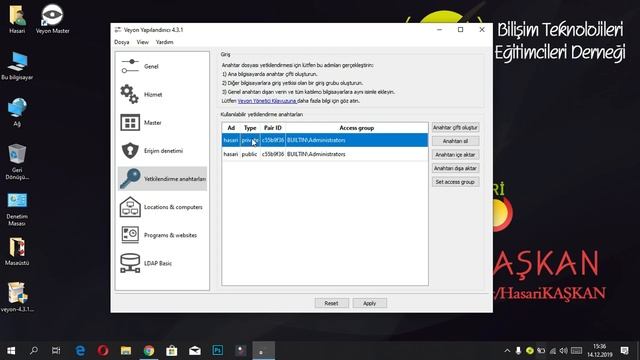The height and width of the screenshot is (360, 640).
Task: Open Microsoft Store from taskbar
Action: click(172, 351)
